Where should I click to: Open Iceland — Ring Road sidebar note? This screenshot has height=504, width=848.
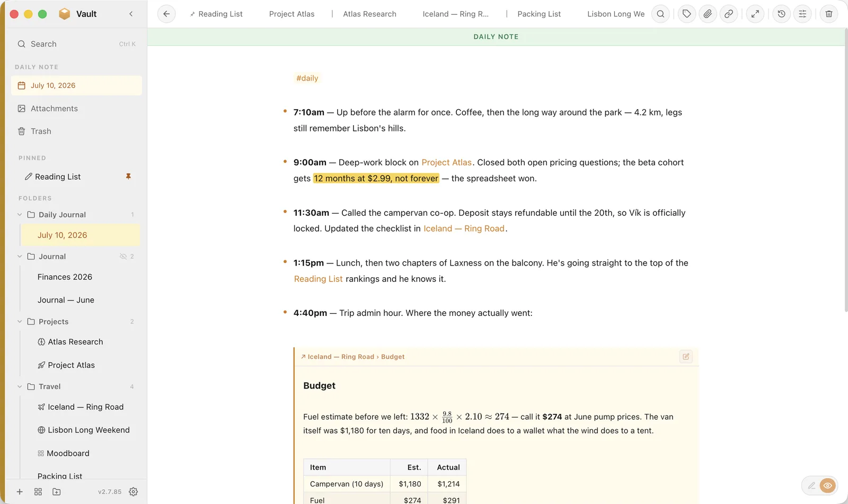coord(81,407)
